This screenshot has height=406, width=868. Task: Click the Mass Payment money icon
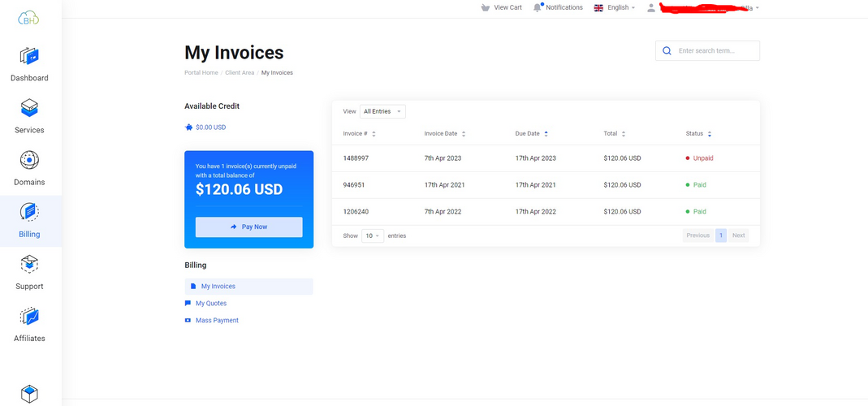[x=188, y=320]
